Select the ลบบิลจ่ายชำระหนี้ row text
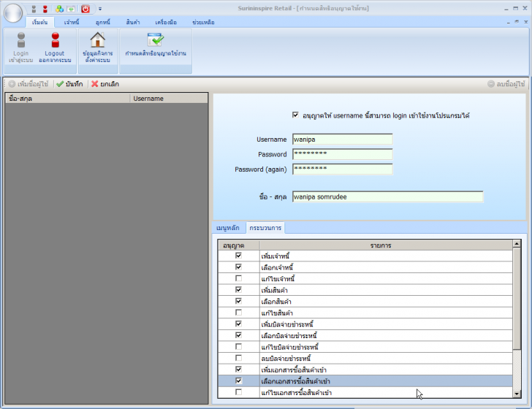Viewport: 532px width, 409px height. coord(286,359)
